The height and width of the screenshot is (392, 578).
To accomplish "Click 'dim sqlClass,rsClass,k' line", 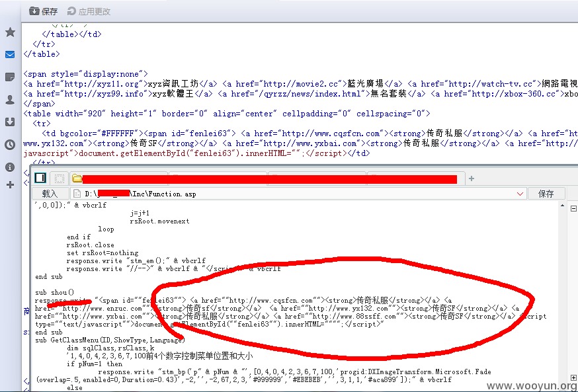I will pyautogui.click(x=110, y=348).
